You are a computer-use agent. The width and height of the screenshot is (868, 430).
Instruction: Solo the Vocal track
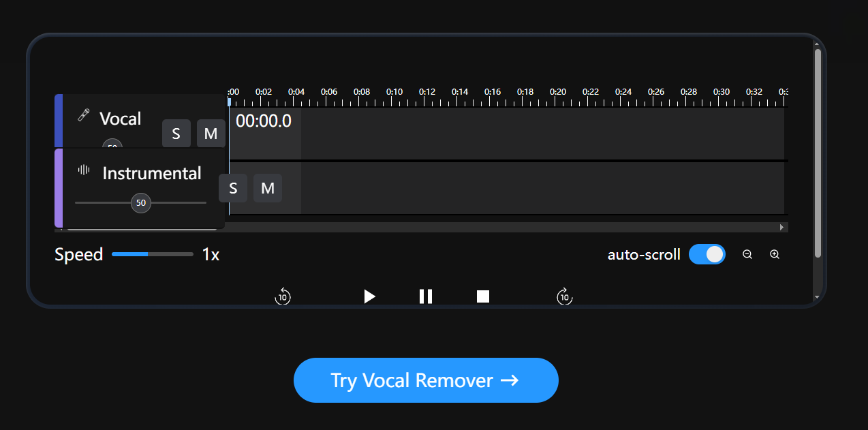pyautogui.click(x=176, y=134)
